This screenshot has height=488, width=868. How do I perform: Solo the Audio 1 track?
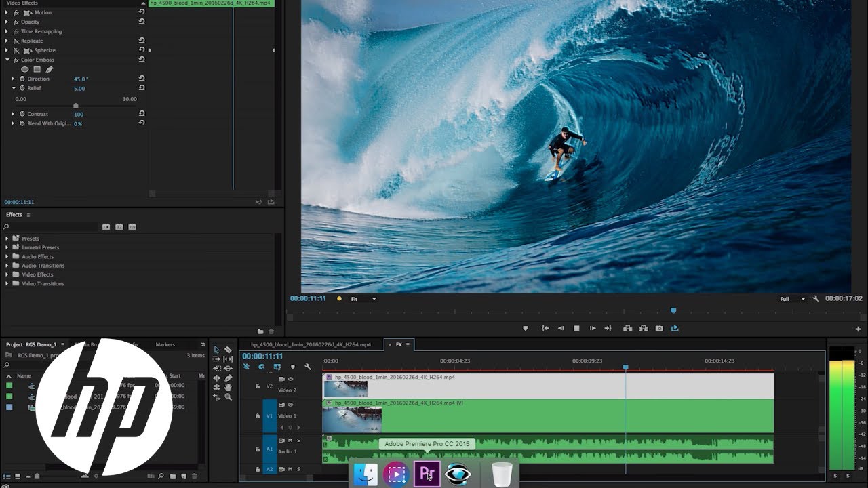298,440
